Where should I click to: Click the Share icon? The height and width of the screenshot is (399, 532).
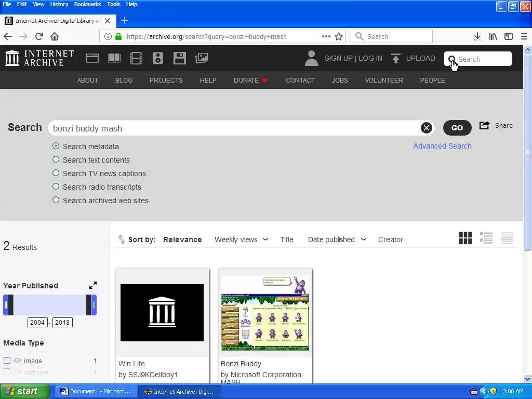485,126
